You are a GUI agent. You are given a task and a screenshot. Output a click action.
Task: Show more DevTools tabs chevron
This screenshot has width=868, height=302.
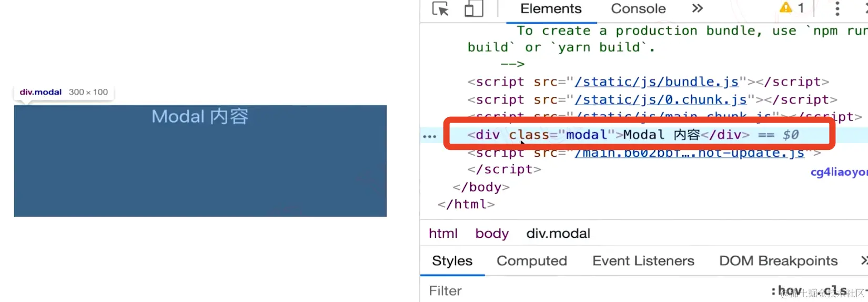pos(698,8)
